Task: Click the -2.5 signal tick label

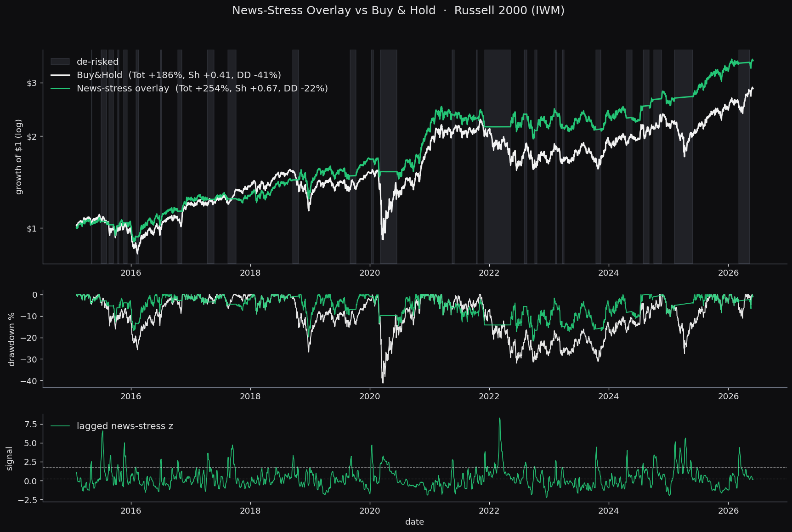Action: [28, 500]
